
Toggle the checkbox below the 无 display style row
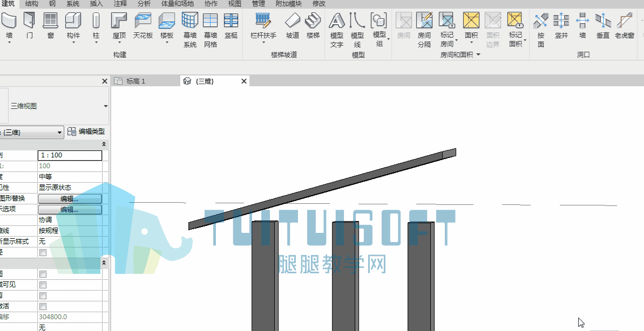pos(43,252)
